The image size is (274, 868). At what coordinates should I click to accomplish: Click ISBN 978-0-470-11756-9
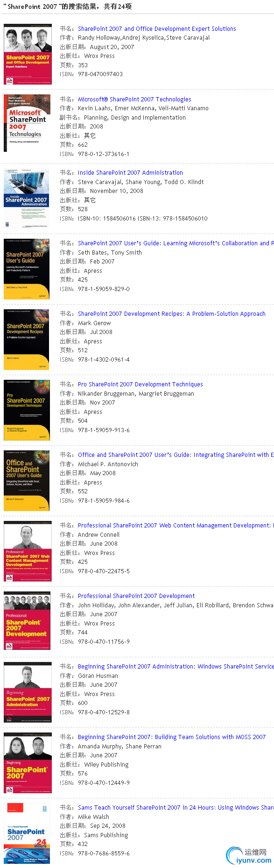pos(104,641)
